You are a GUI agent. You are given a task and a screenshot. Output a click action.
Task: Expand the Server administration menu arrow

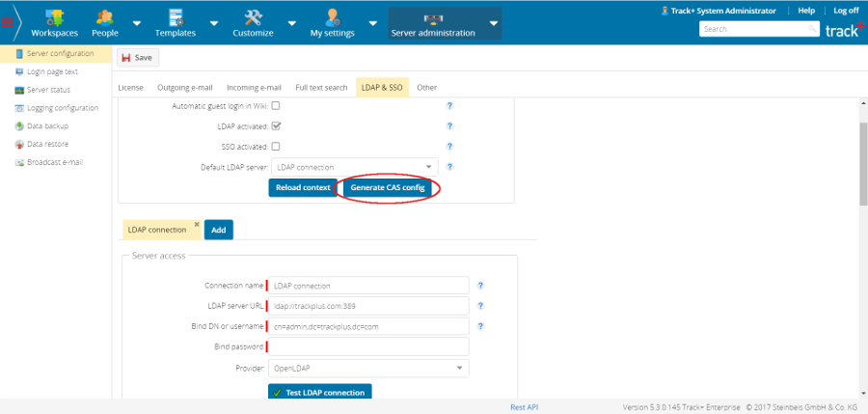[494, 23]
